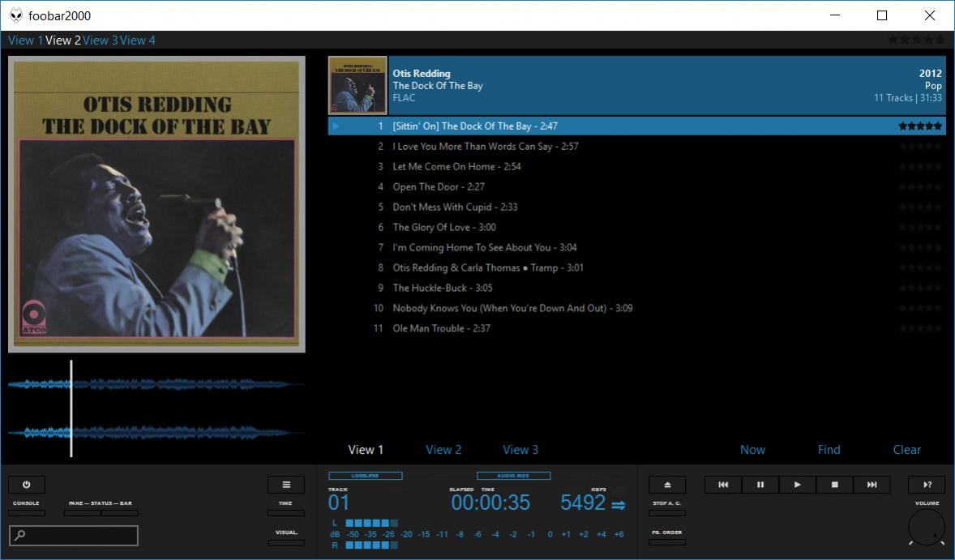Rate "Ole Man Trouble" using its stars

pyautogui.click(x=920, y=328)
